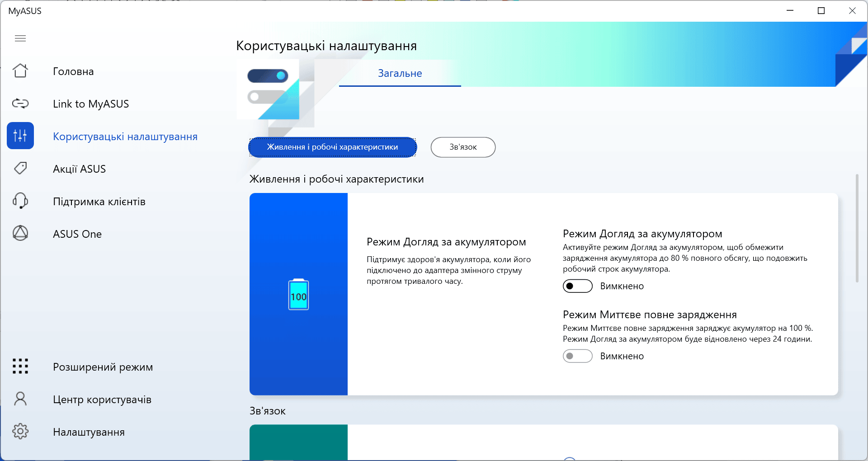Open the hamburger navigation menu
Screen dimensions: 868x461
[20, 38]
